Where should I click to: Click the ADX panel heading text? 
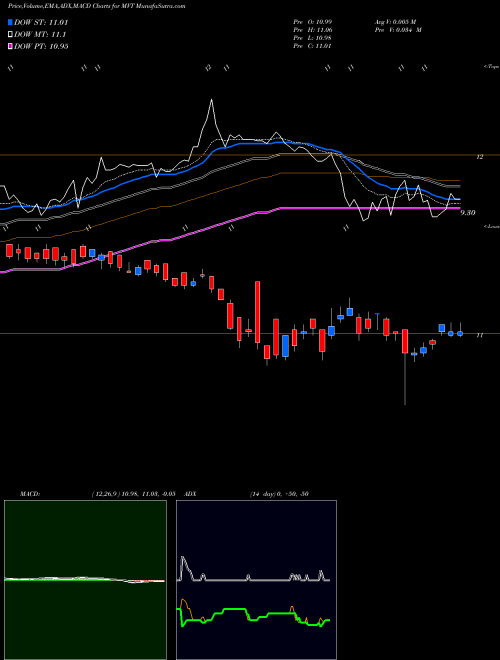click(x=190, y=494)
